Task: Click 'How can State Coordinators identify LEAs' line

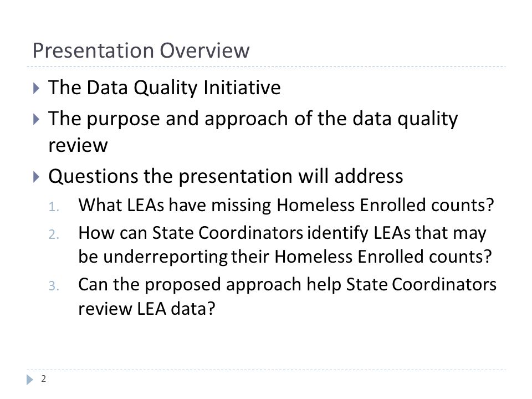Action: click(x=282, y=234)
